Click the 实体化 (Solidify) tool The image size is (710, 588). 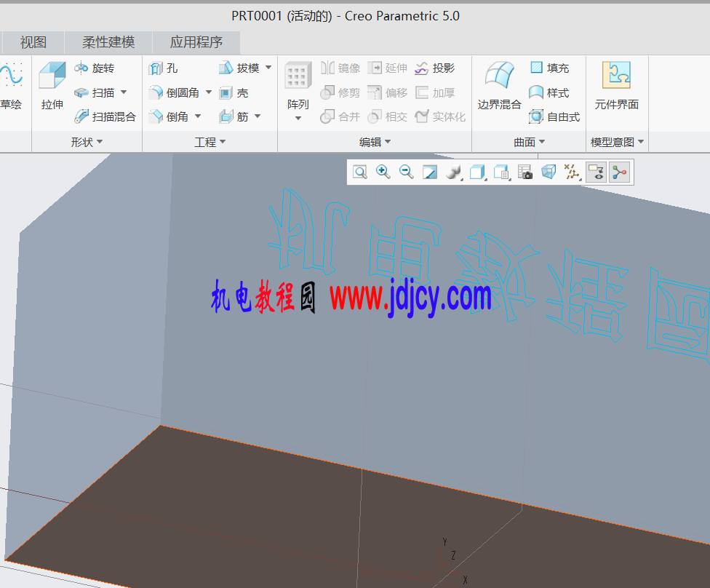coord(440,117)
